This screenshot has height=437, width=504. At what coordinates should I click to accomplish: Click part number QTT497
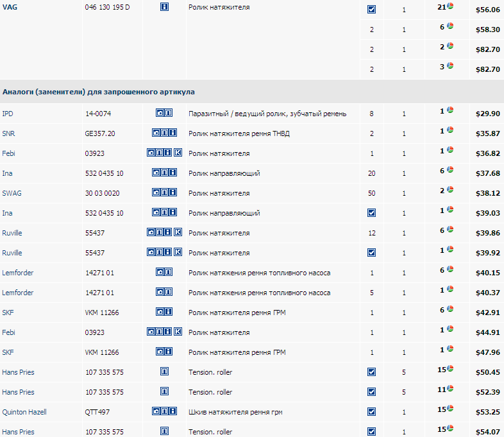tap(97, 412)
